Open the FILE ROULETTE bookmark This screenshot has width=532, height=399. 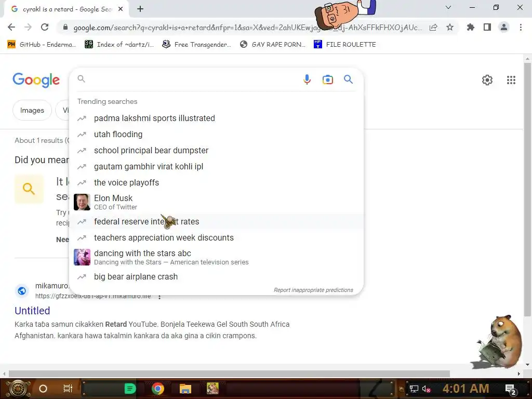pos(345,45)
